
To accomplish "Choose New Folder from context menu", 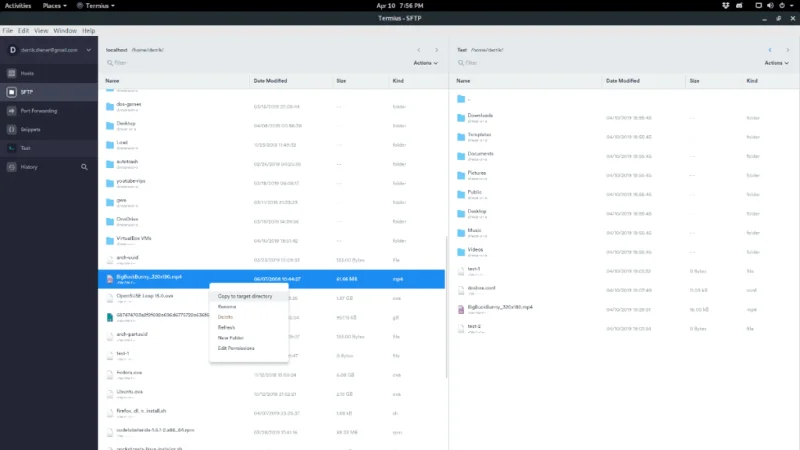I will coord(248,338).
